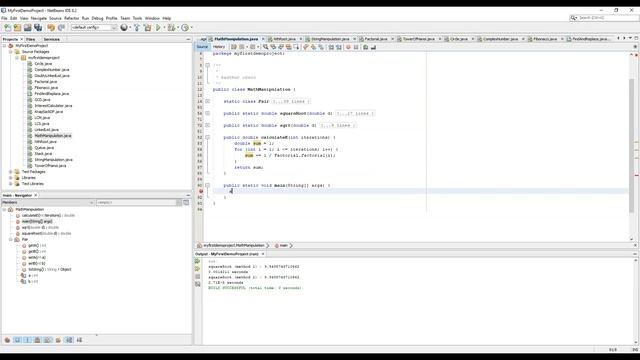Click the Find Selection magnifier icon in editor toolbar

[x=266, y=47]
